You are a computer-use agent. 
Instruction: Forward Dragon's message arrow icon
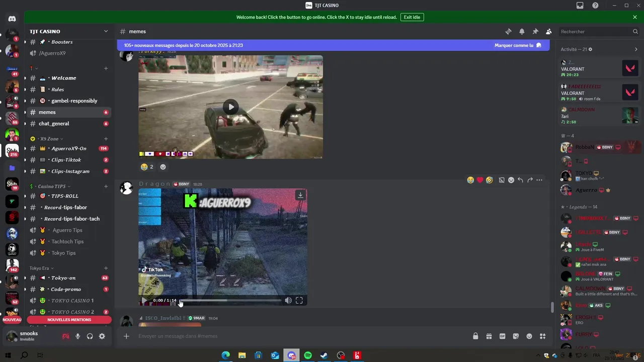530,179
